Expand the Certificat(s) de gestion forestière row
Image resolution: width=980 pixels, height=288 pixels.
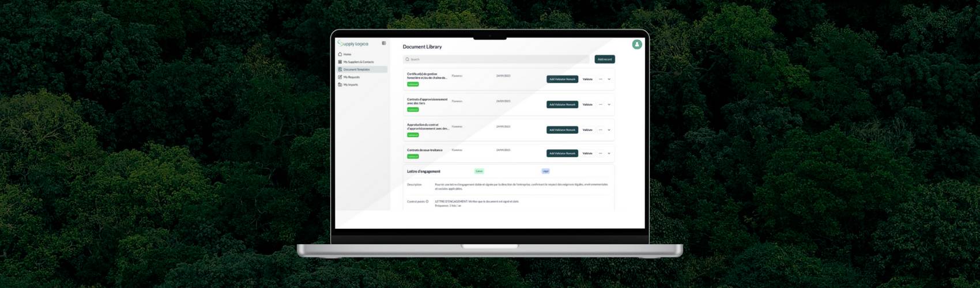pos(609,79)
